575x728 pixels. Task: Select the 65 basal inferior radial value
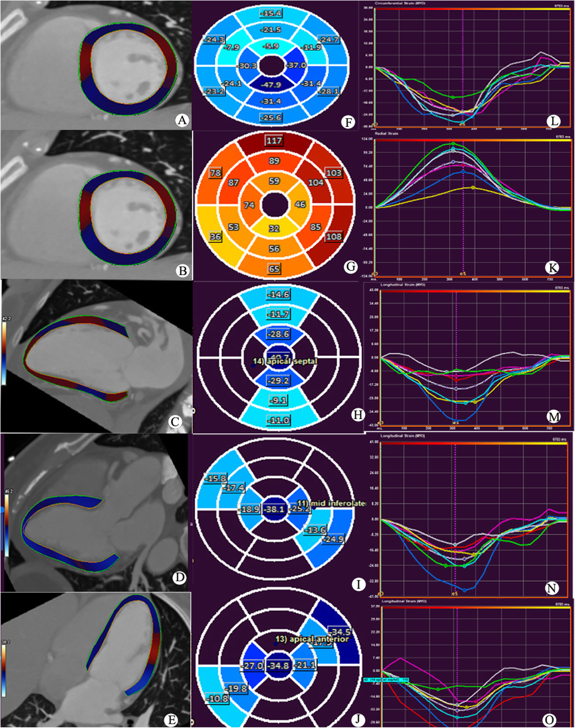pyautogui.click(x=274, y=269)
